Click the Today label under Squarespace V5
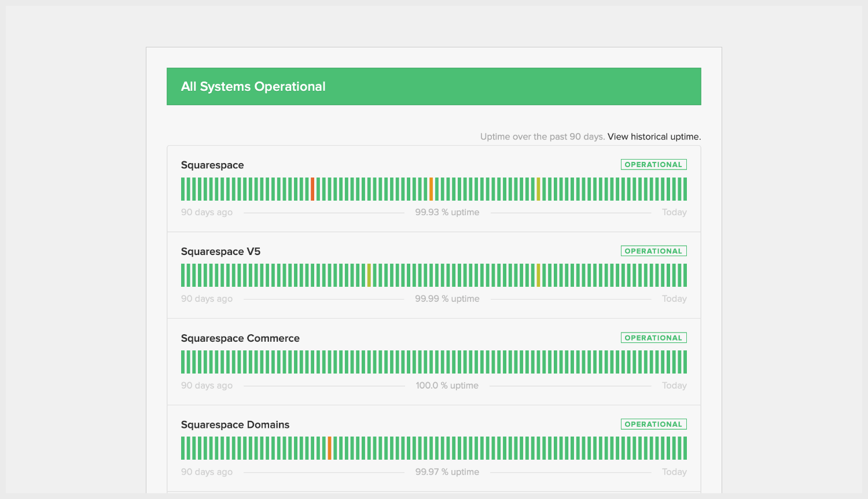The height and width of the screenshot is (499, 868). (x=674, y=299)
